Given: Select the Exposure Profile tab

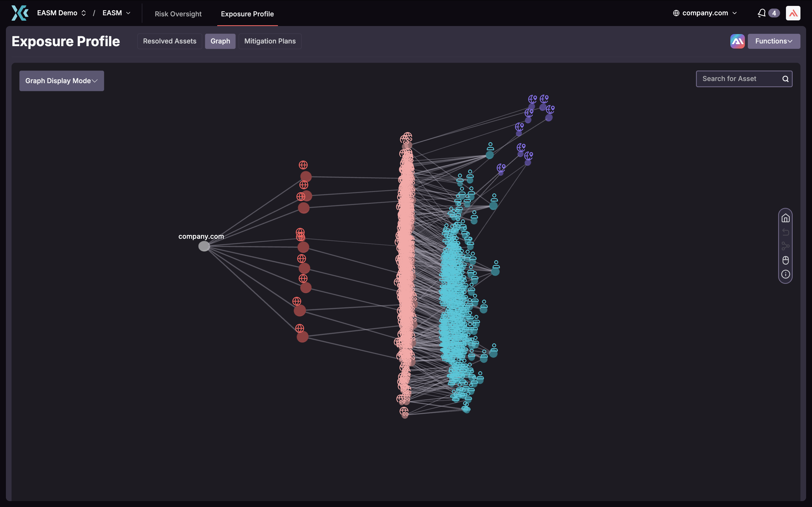Looking at the screenshot, I should 247,14.
